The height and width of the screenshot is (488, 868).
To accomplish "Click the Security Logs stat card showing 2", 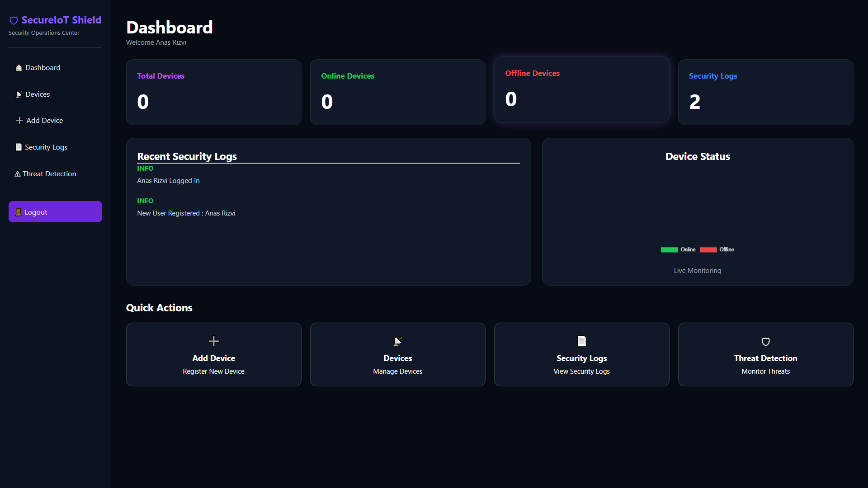I will [x=766, y=92].
